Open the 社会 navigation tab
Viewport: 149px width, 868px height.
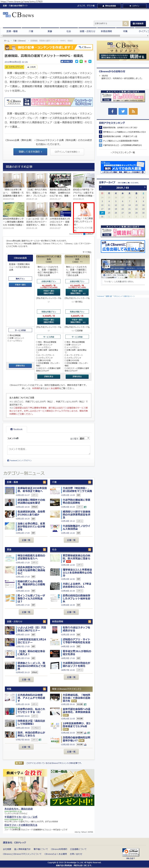tap(69, 31)
